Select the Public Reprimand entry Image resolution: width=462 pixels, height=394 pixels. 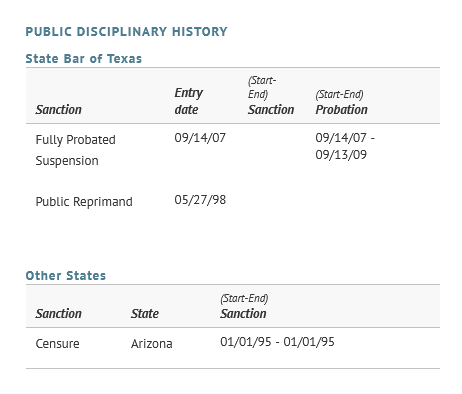pyautogui.click(x=84, y=202)
